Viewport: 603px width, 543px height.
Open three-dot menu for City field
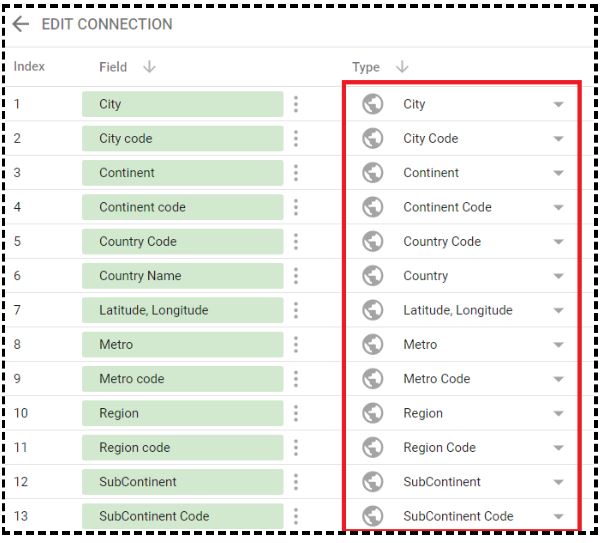[x=296, y=104]
